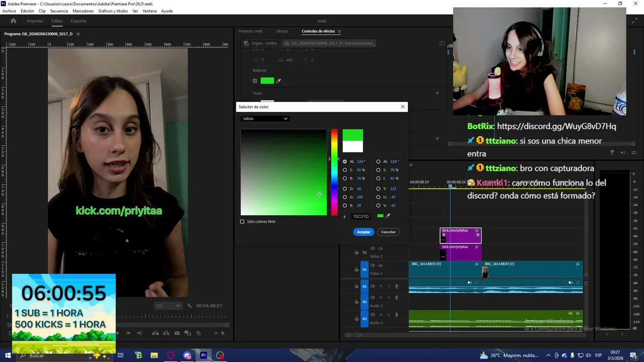Enable voice-over record on track A3
644x362 pixels.
(396, 315)
